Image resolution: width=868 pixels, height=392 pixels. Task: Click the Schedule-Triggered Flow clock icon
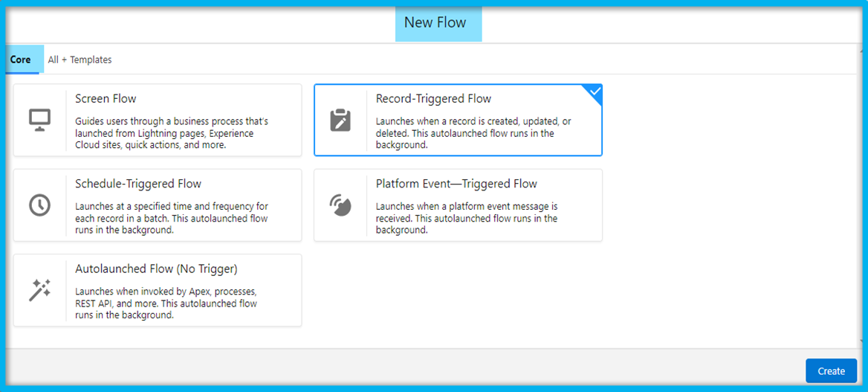(x=40, y=205)
